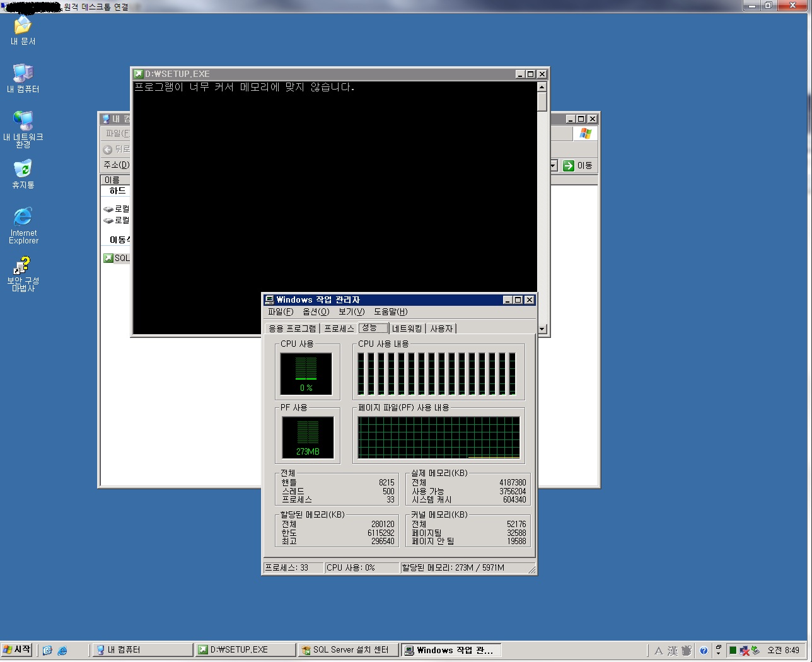The width and height of the screenshot is (812, 662).
Task: Switch to the 응용 프로그램 tab
Action: point(293,328)
